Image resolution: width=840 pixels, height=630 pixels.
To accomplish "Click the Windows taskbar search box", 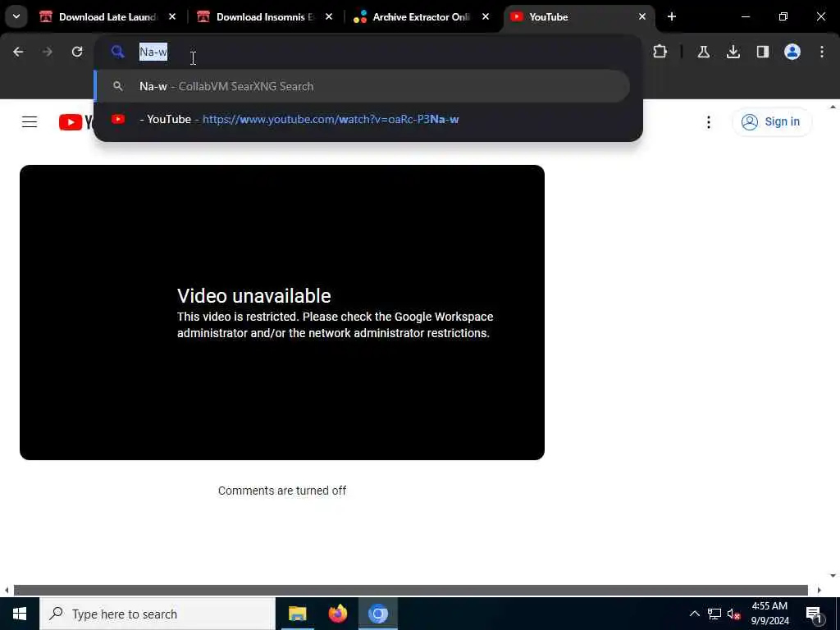I will (157, 614).
